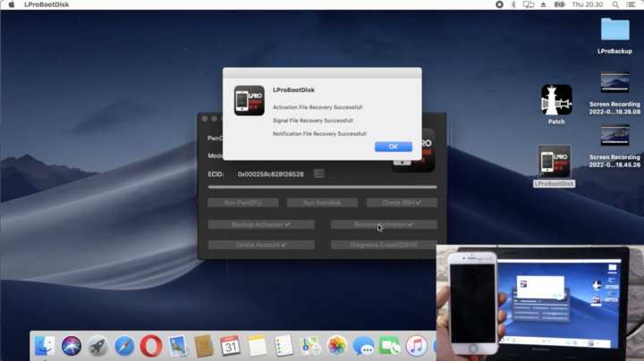Open Spotlight search magnifier

[x=615, y=4]
